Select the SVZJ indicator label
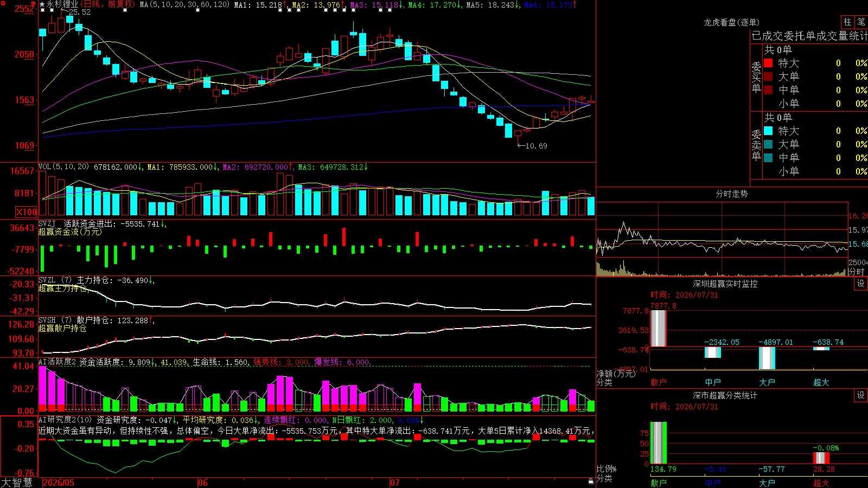Screen dimensions: 868x488 pyautogui.click(x=47, y=223)
